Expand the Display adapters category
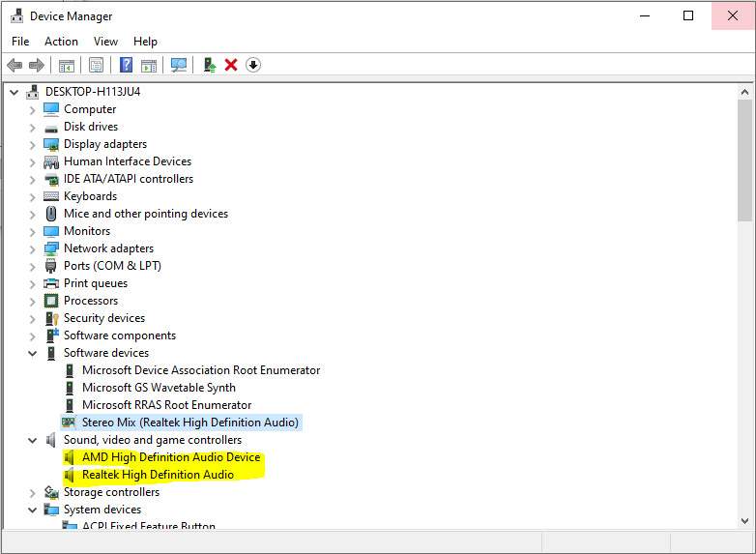Image resolution: width=756 pixels, height=554 pixels. (32, 145)
